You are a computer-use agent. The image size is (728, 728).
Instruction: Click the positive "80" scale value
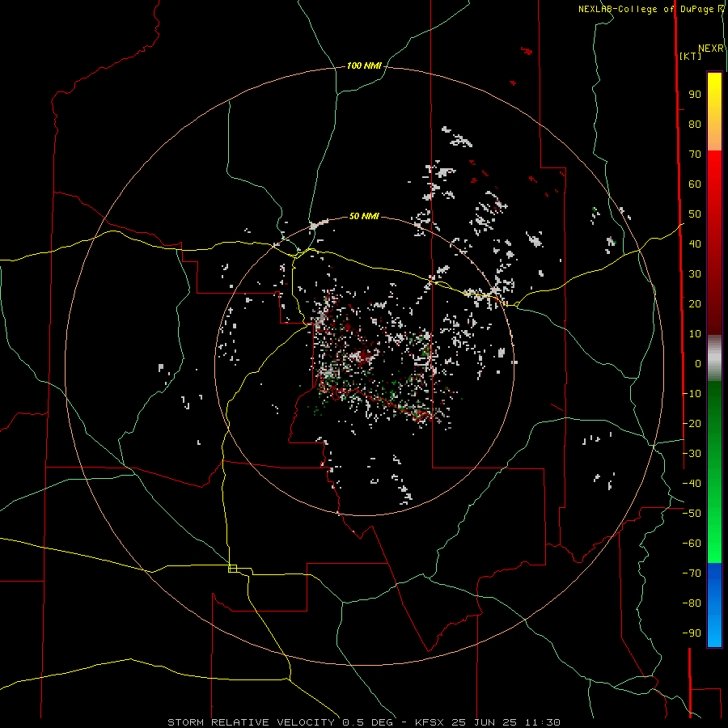coord(695,125)
